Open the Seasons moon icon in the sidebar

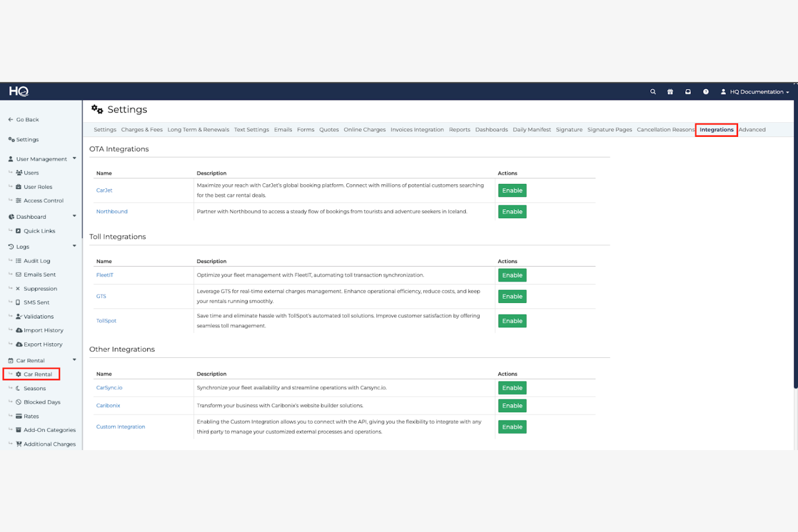point(17,388)
